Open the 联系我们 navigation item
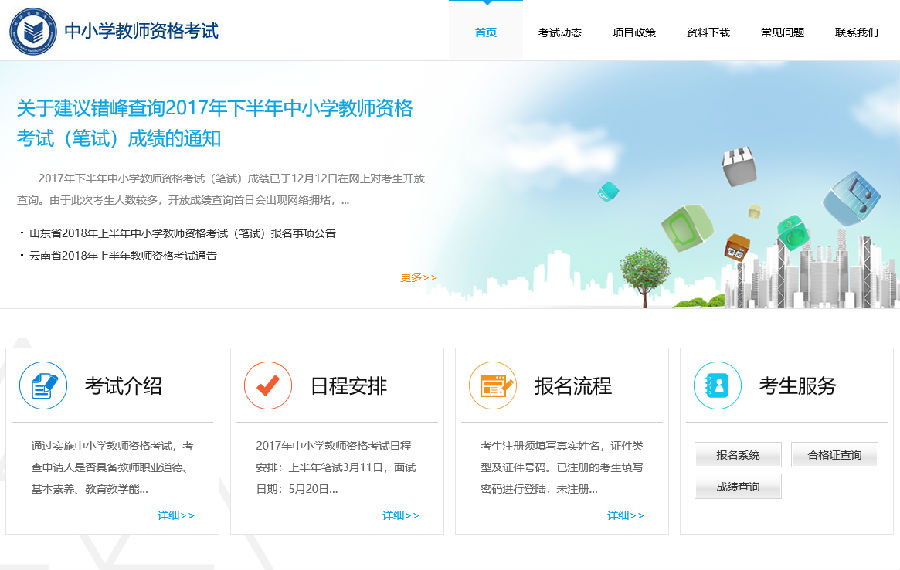The height and width of the screenshot is (570, 900). tap(856, 32)
